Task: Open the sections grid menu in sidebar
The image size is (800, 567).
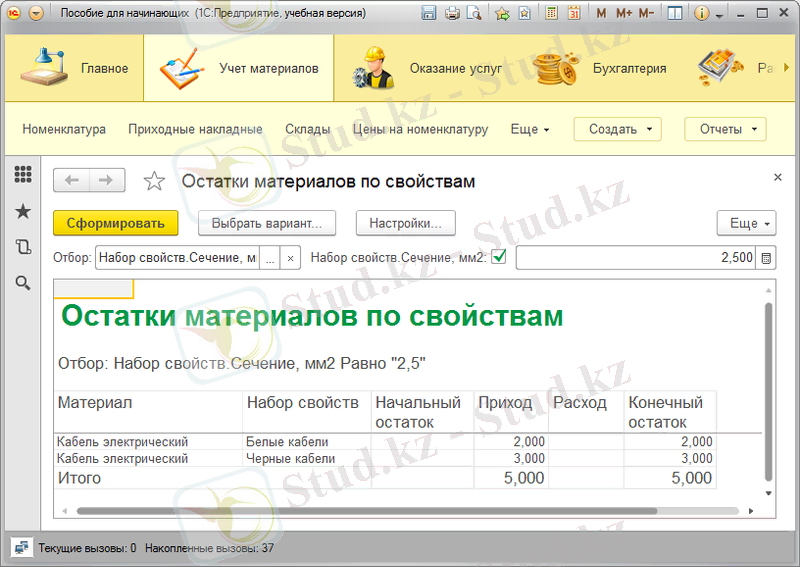Action: coord(23,174)
